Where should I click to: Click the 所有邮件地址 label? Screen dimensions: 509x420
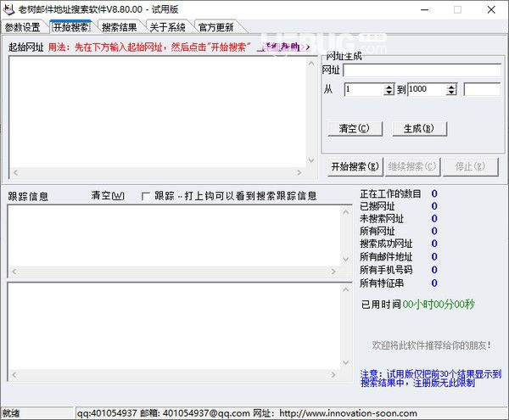point(386,257)
